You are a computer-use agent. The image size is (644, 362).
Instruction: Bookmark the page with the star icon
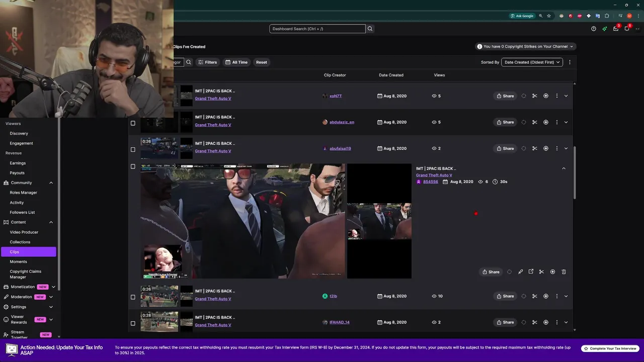(549, 16)
